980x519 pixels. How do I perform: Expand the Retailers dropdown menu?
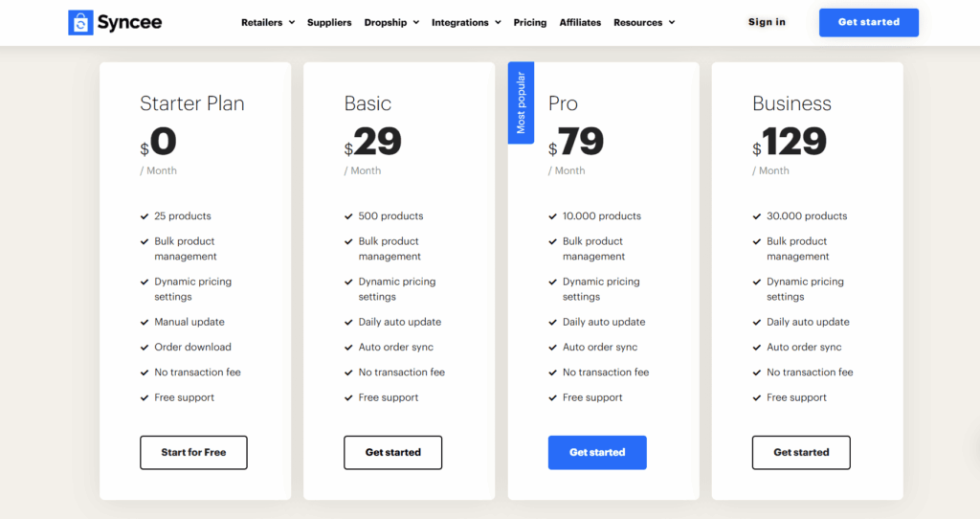pyautogui.click(x=268, y=23)
